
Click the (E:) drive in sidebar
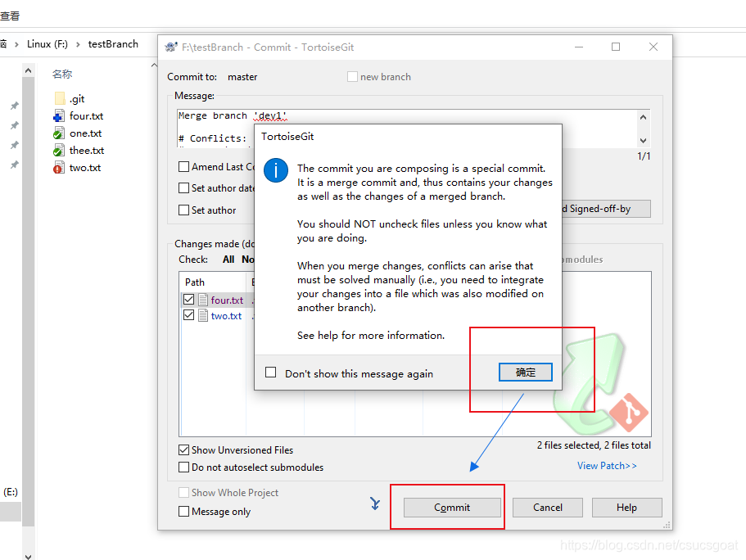(11, 492)
